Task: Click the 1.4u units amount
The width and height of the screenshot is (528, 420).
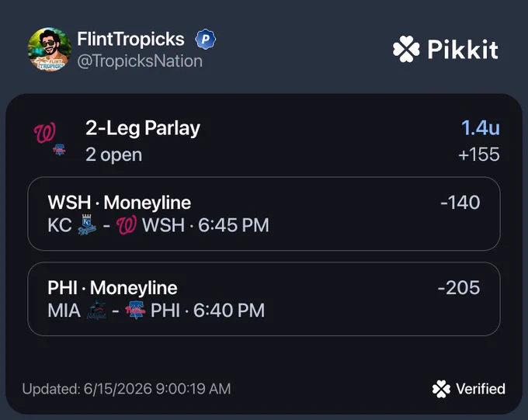Action: click(x=481, y=128)
